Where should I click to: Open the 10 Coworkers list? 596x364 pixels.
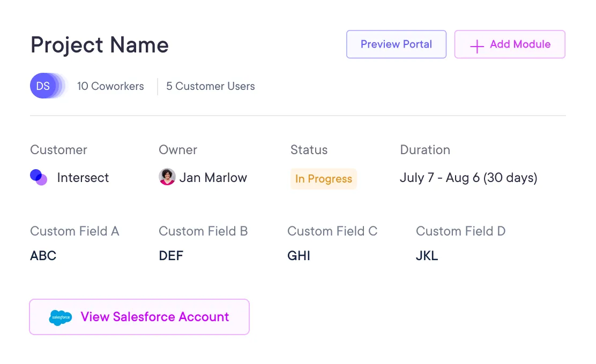[110, 86]
